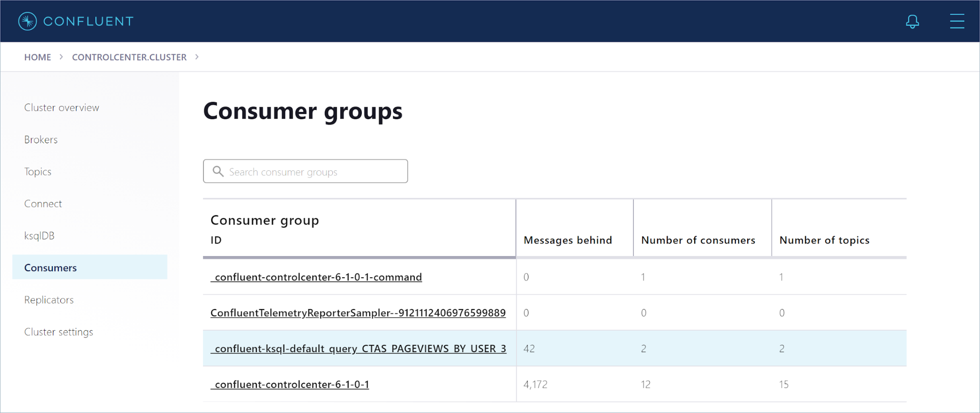Click the Confluent logo icon
980x413 pixels.
[x=27, y=21]
